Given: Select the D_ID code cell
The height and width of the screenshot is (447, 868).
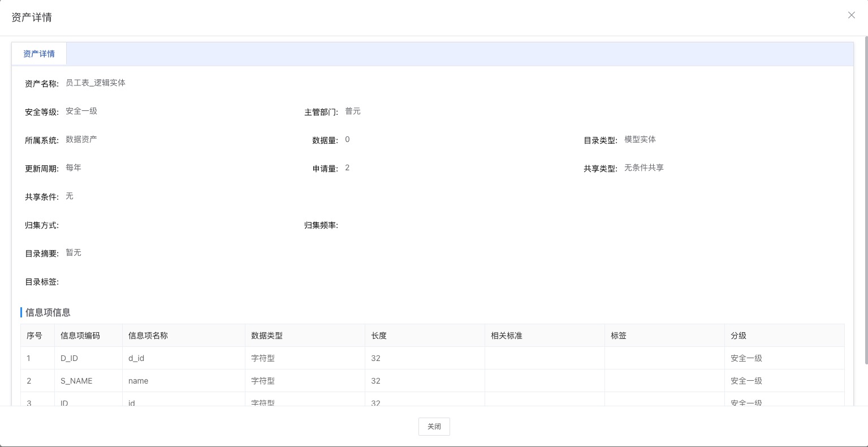Looking at the screenshot, I should [x=89, y=358].
